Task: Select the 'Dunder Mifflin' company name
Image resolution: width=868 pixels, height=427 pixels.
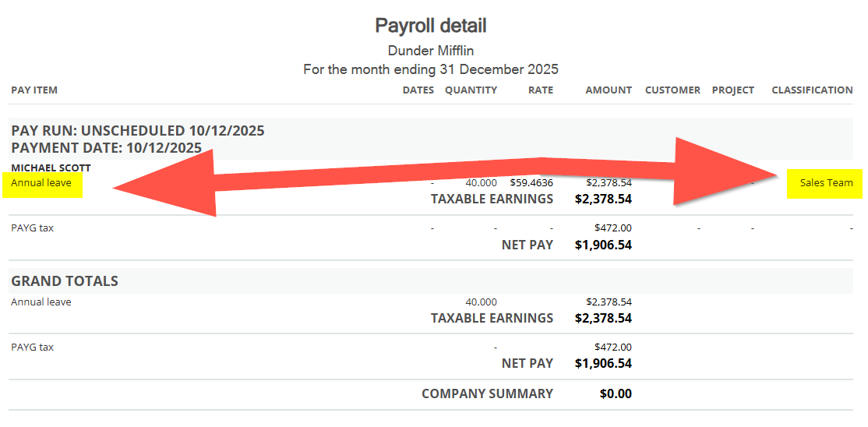Action: point(431,51)
